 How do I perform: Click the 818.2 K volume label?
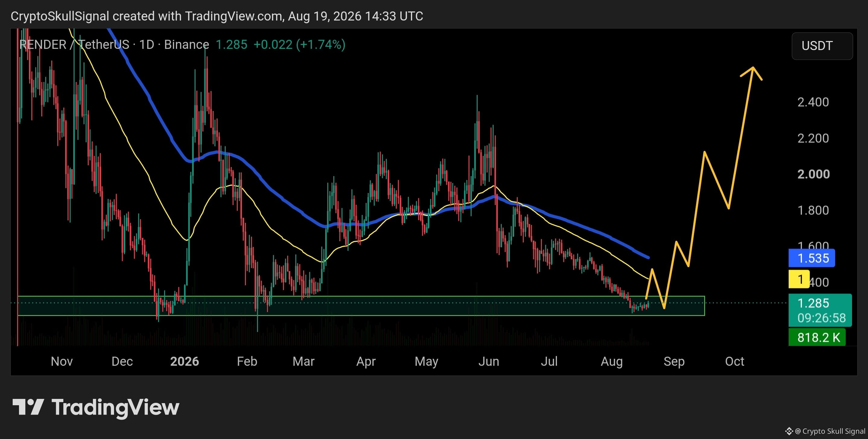817,337
